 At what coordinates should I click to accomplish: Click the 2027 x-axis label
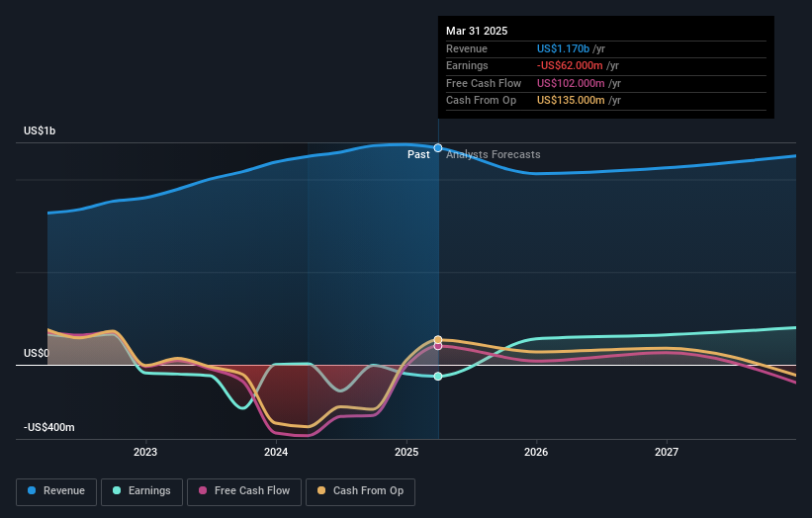tap(667, 452)
